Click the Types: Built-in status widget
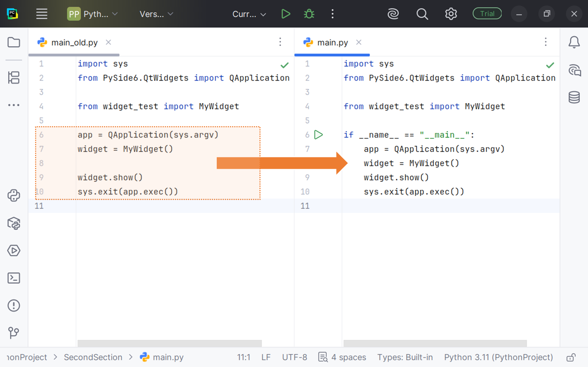This screenshot has width=588, height=367. pos(405,357)
